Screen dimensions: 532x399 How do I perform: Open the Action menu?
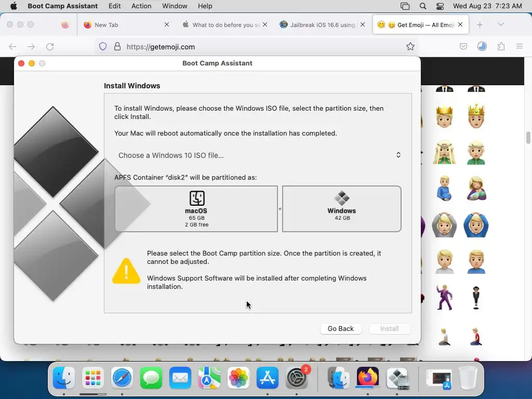pos(141,6)
